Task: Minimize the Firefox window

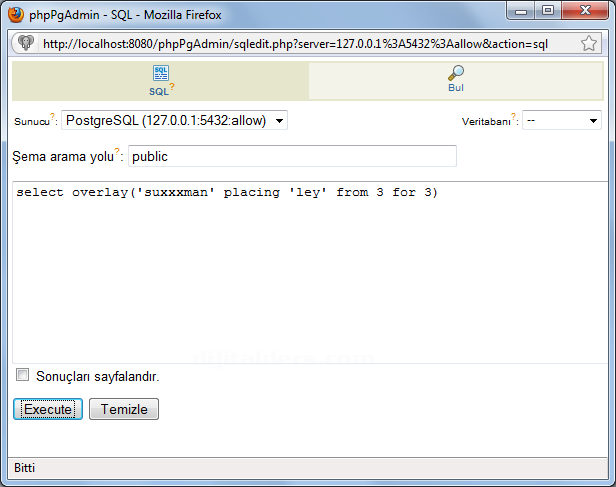Action: click(x=521, y=11)
